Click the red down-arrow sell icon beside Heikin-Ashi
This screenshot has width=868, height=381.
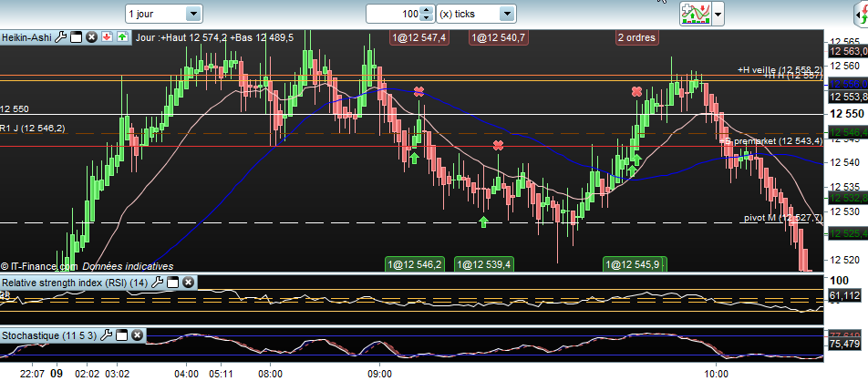pyautogui.click(x=108, y=37)
